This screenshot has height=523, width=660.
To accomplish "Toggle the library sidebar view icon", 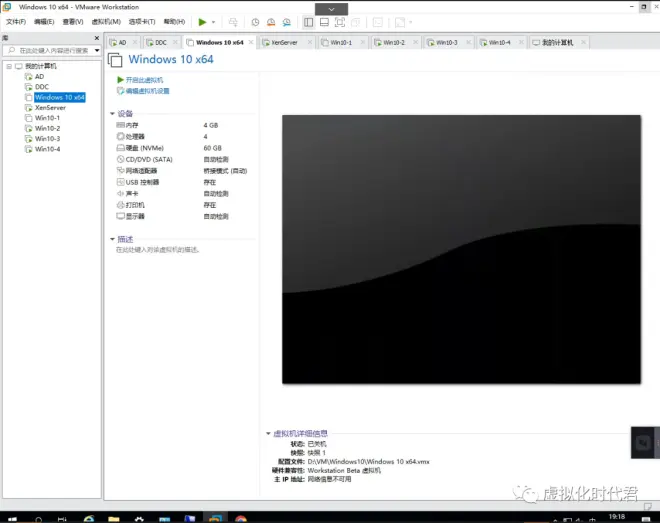I will click(309, 22).
